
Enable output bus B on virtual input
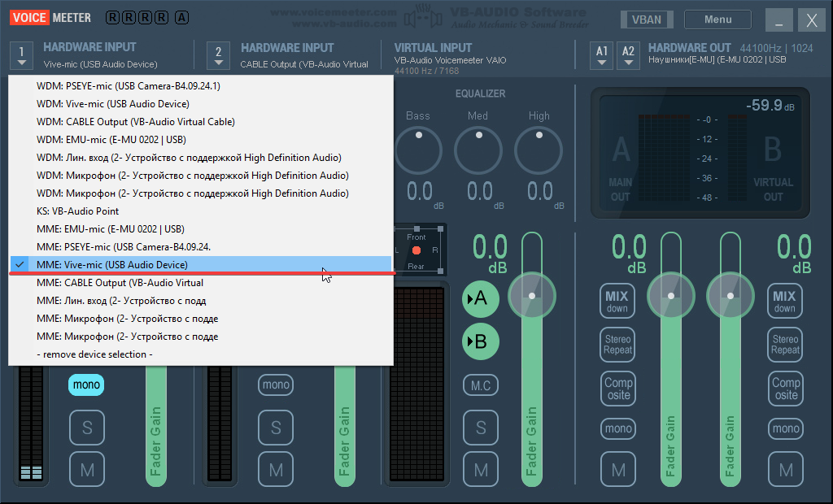481,341
